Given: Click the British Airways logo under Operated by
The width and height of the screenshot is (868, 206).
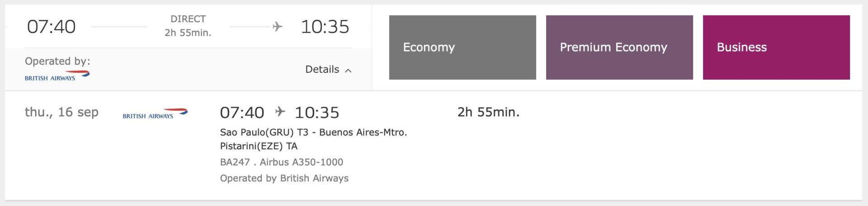Looking at the screenshot, I should [57, 76].
